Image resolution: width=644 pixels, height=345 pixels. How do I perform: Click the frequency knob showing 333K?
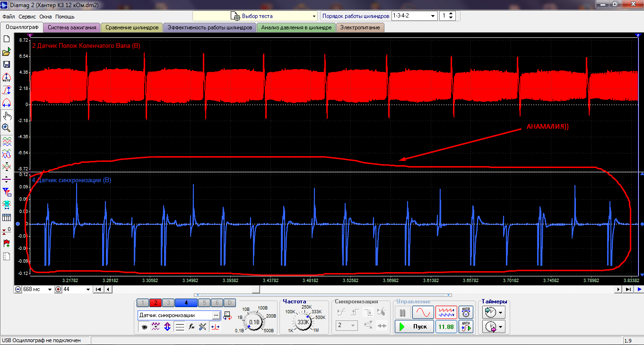(x=303, y=322)
